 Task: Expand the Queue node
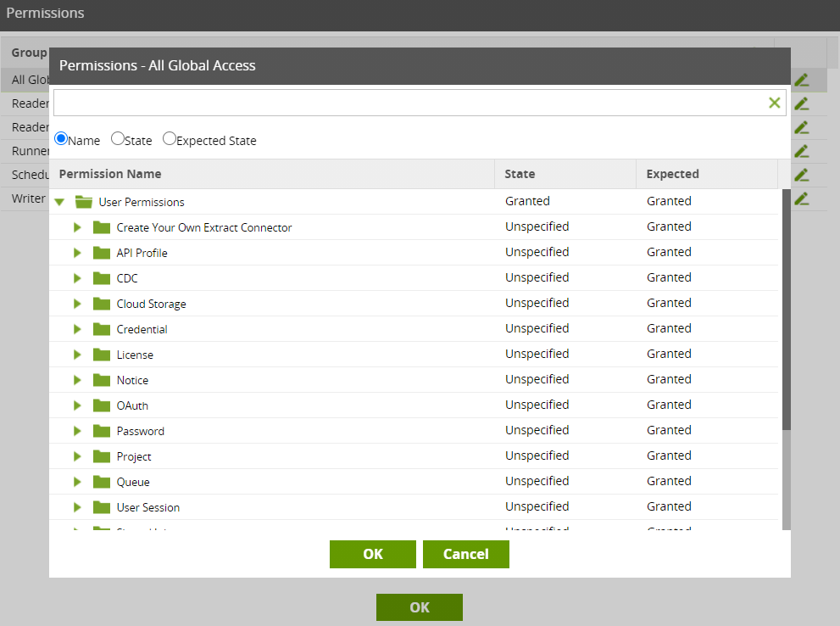(77, 482)
